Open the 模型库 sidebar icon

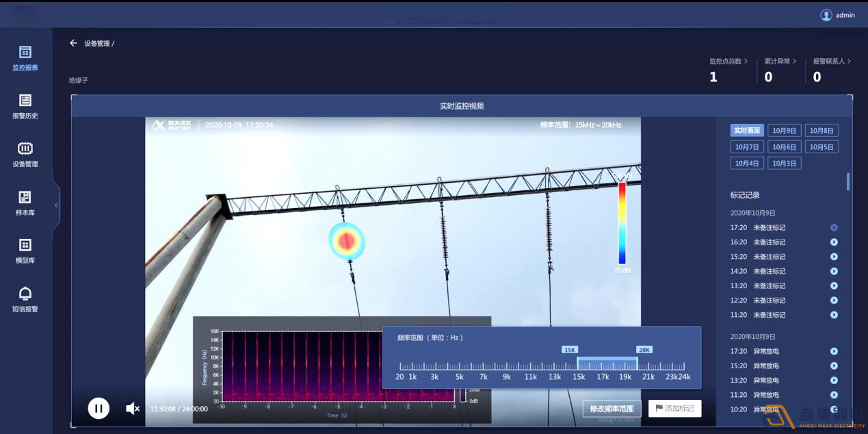coord(25,246)
